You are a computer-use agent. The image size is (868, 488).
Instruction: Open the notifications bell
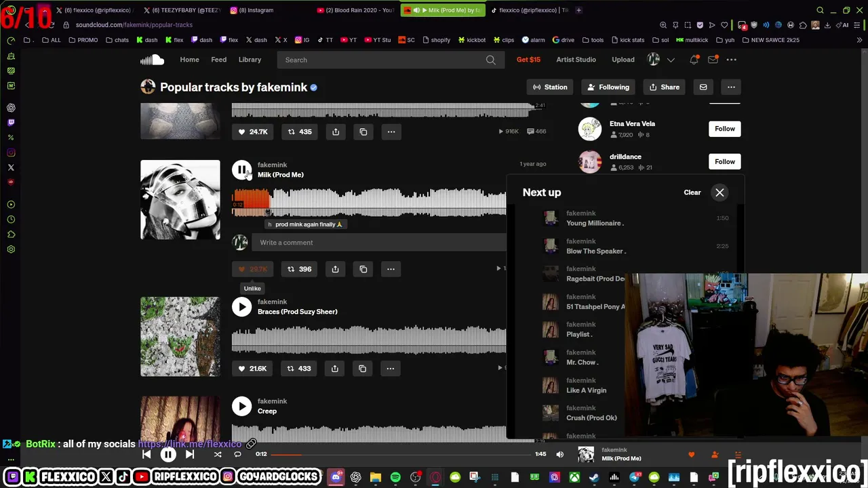tap(694, 60)
